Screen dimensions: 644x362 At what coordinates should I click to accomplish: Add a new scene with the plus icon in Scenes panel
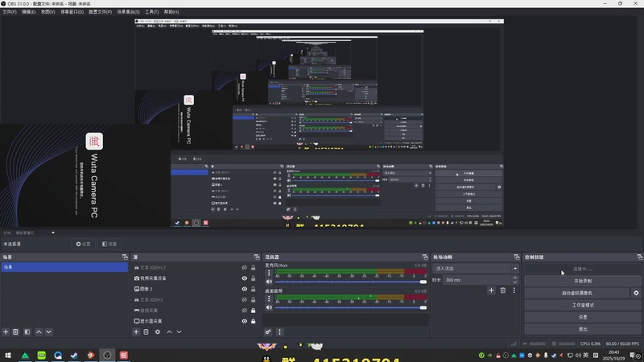point(6,331)
